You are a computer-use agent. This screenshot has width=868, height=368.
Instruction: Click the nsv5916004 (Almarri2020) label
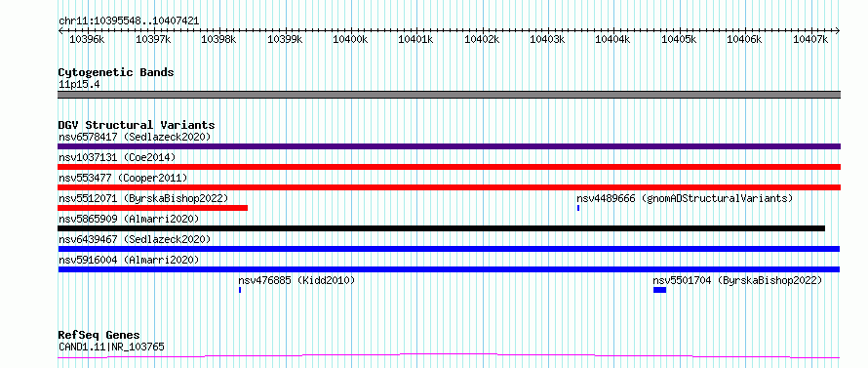(x=129, y=260)
